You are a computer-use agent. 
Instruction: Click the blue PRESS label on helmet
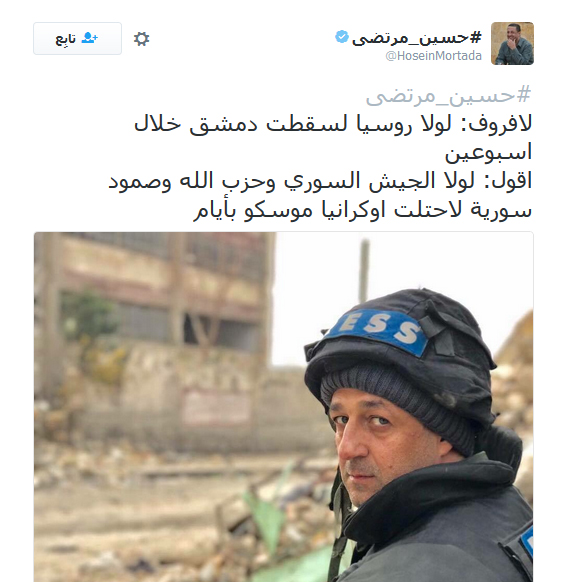coord(378,329)
